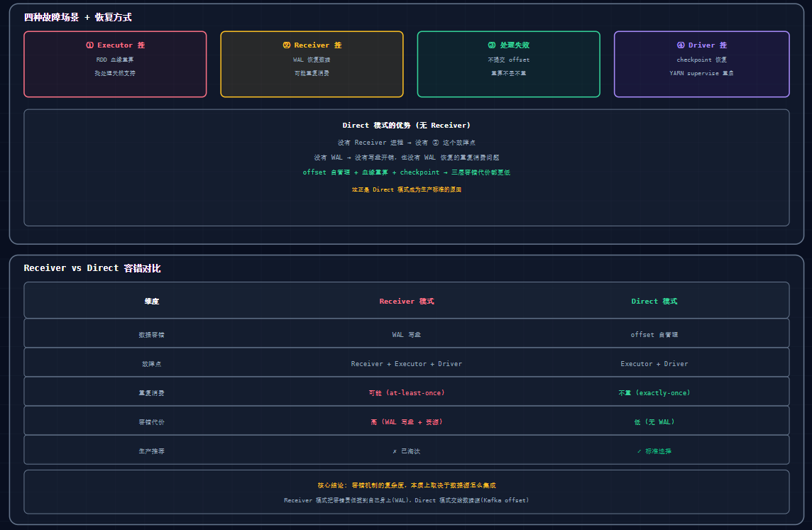Click the green line "offset 自管理 + 血缘重算 + checkpoint"

407,172
